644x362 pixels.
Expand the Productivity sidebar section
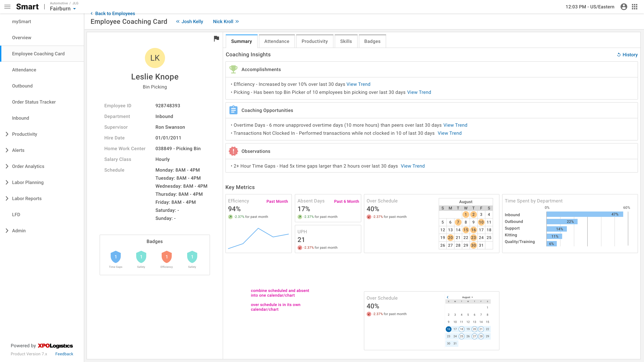coord(7,134)
